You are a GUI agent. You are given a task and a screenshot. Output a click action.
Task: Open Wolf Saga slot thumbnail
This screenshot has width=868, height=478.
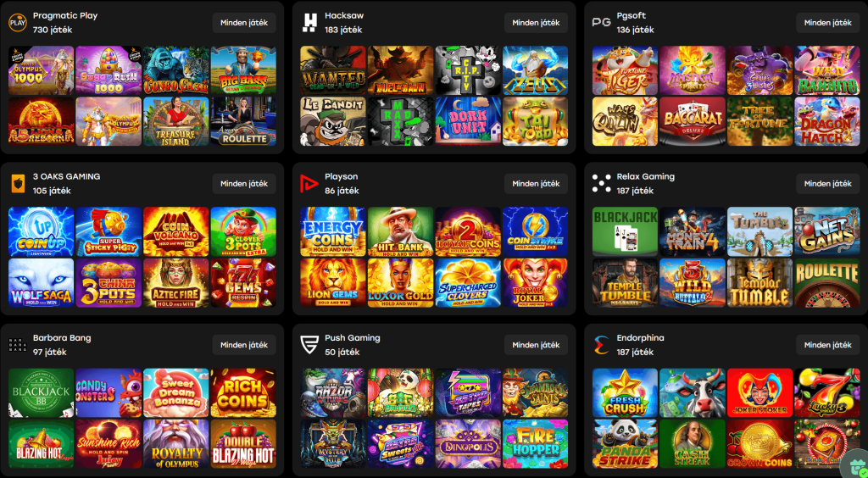pyautogui.click(x=42, y=282)
